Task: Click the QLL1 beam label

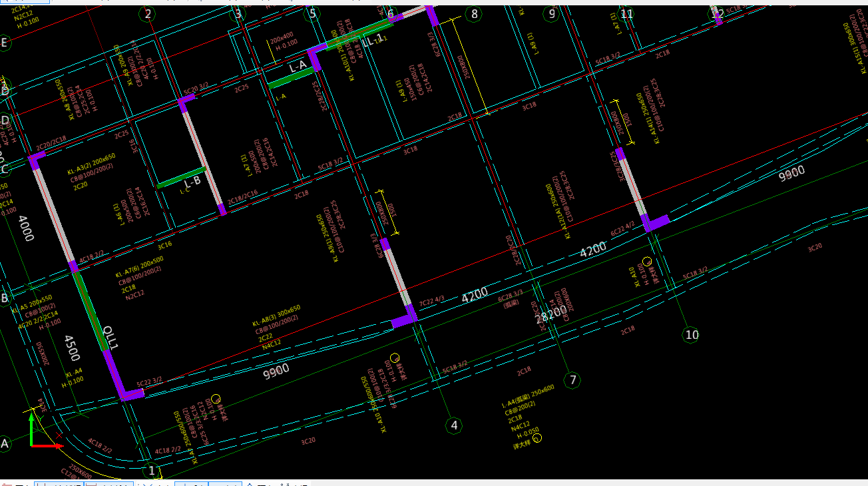Action: [109, 338]
